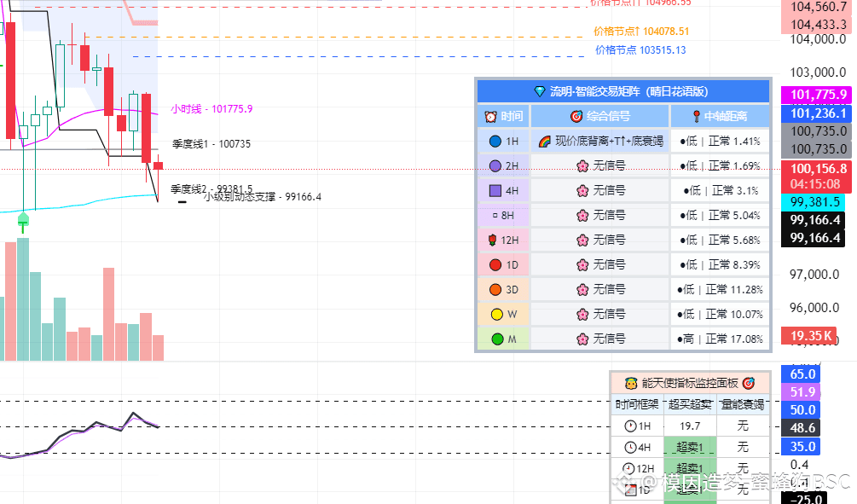Click the flower icon in 2H signal cell
Image resolution: width=857 pixels, height=504 pixels.
pos(582,165)
